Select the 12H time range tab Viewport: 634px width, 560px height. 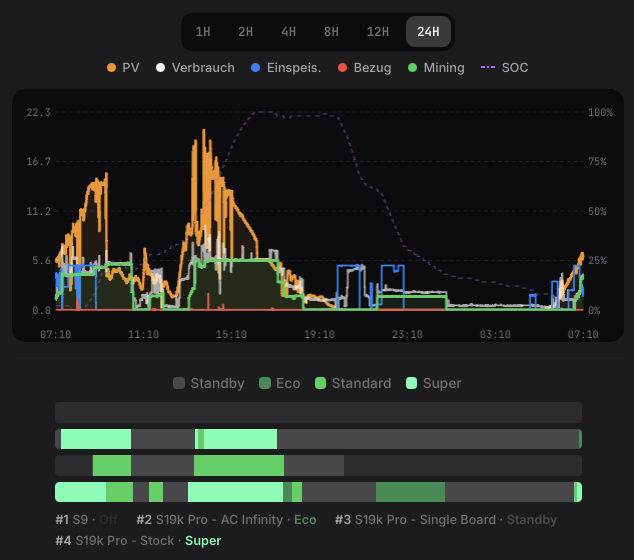378,32
